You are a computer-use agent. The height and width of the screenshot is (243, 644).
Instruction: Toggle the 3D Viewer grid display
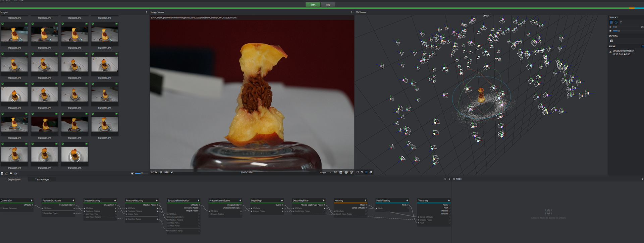pyautogui.click(x=611, y=22)
